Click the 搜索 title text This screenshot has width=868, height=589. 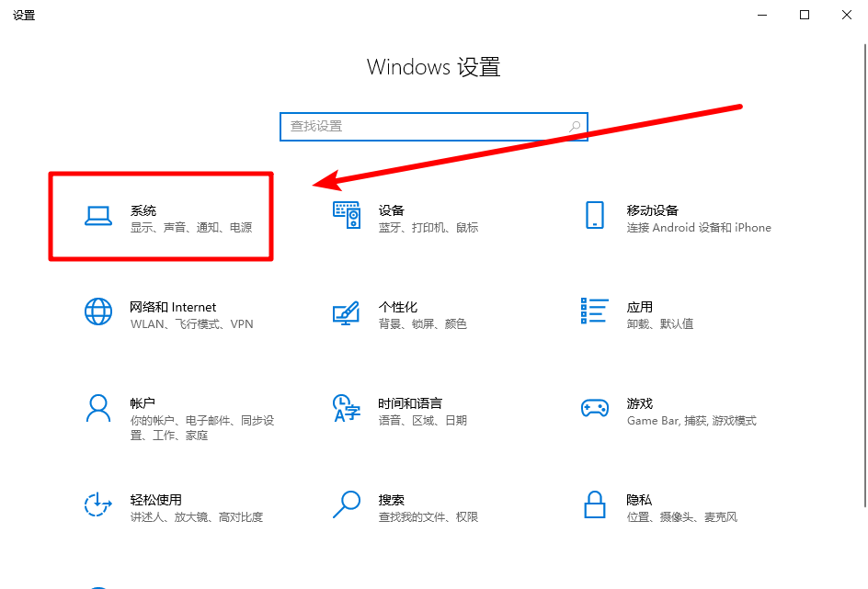tap(392, 500)
